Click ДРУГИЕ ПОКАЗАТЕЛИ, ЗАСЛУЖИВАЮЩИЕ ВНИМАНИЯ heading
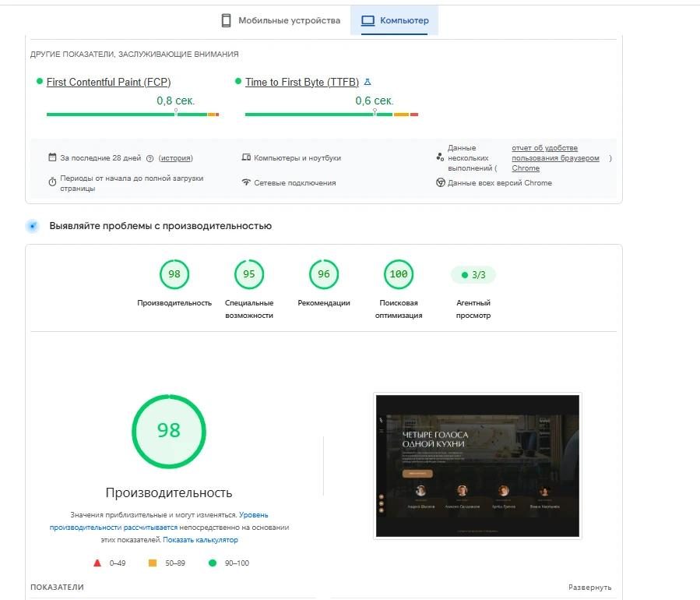 [135, 54]
